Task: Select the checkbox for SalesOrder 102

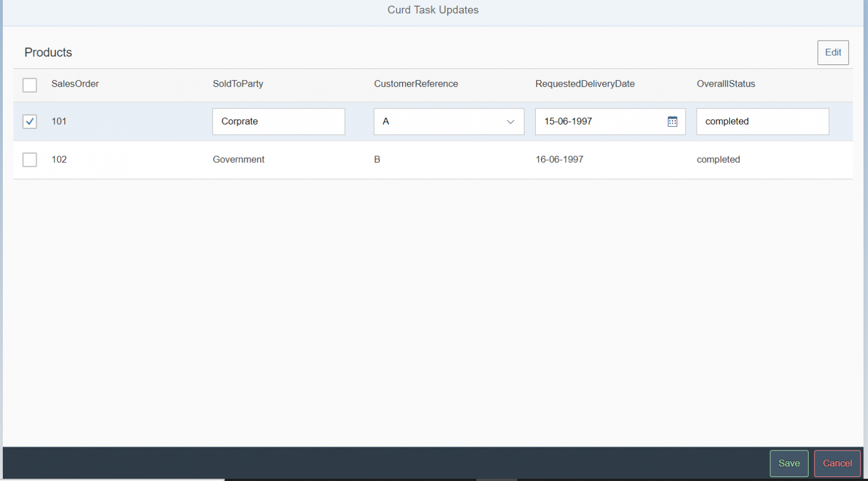Action: 29,159
